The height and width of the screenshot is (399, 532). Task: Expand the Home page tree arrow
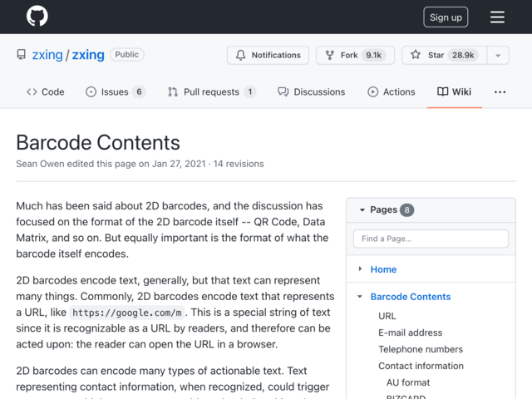tap(360, 269)
